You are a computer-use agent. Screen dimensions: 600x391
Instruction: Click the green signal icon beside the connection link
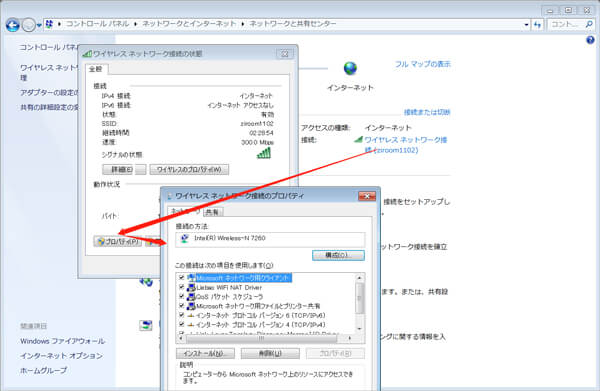pos(358,139)
